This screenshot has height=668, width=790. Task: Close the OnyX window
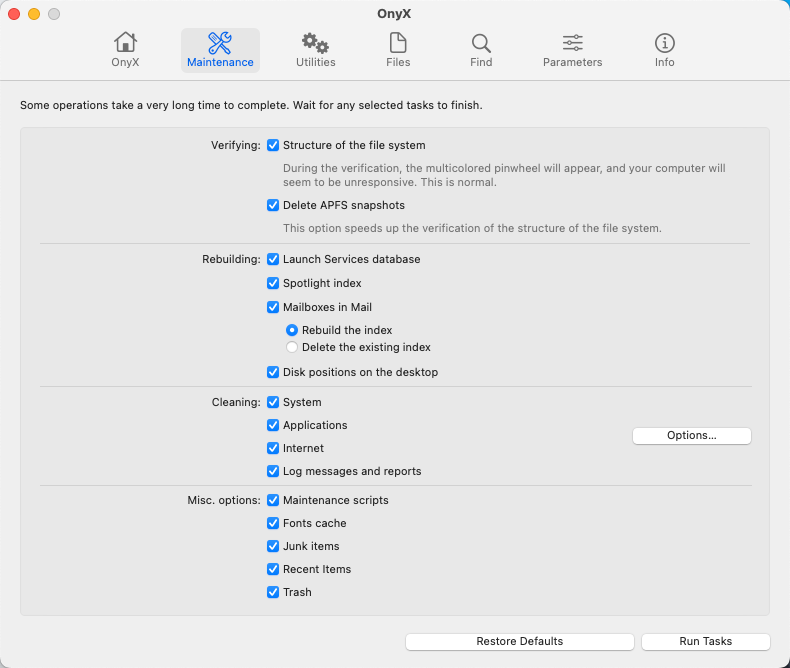[x=14, y=14]
